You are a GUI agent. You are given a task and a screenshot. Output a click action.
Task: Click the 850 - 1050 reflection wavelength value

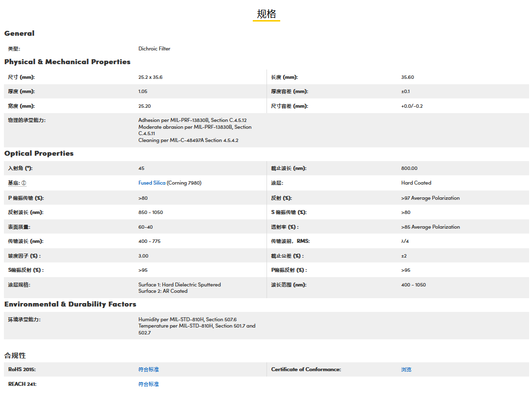click(x=151, y=213)
